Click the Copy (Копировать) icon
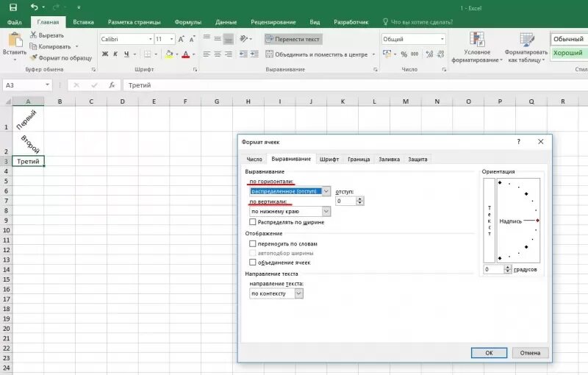Image resolution: width=588 pixels, height=375 pixels. 33,46
